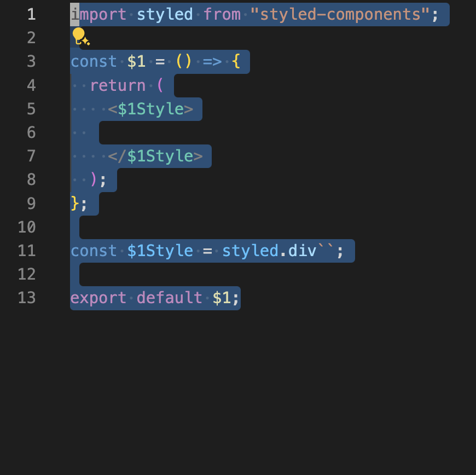Click line number 4 in gutter
476x475 pixels.
click(x=32, y=85)
